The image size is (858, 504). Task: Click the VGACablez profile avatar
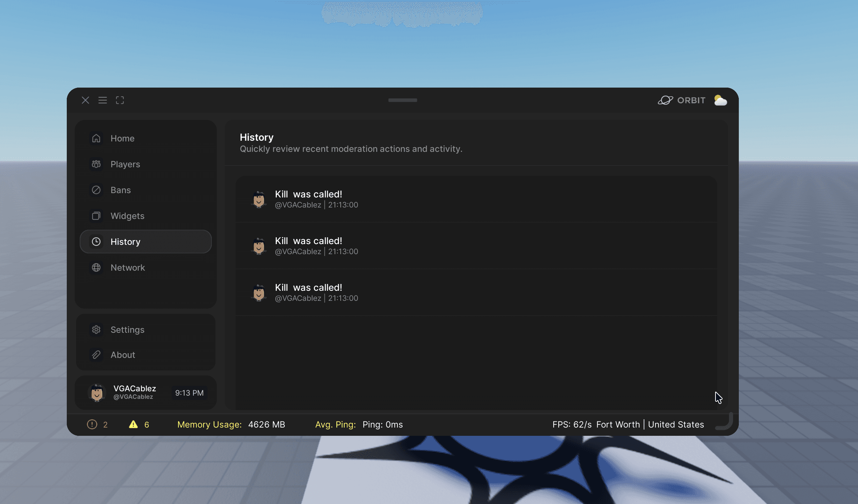click(97, 392)
